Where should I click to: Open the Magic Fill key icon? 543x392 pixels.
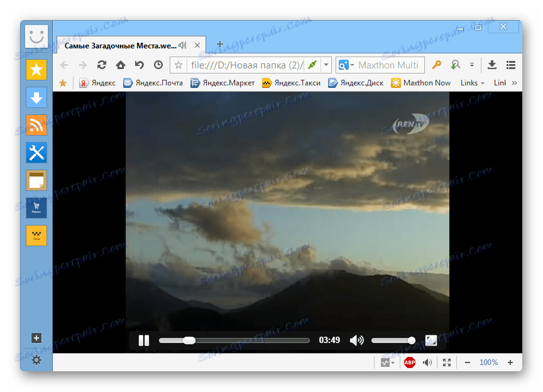click(x=437, y=65)
